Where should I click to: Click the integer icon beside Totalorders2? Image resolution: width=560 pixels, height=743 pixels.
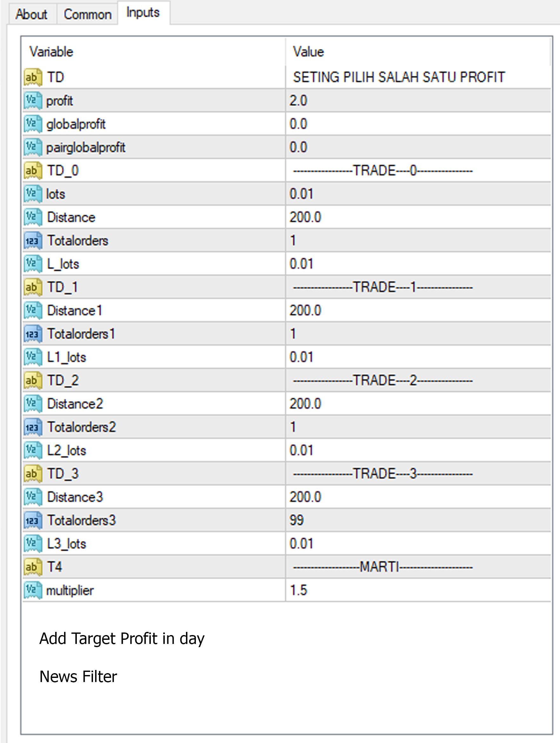coord(33,427)
